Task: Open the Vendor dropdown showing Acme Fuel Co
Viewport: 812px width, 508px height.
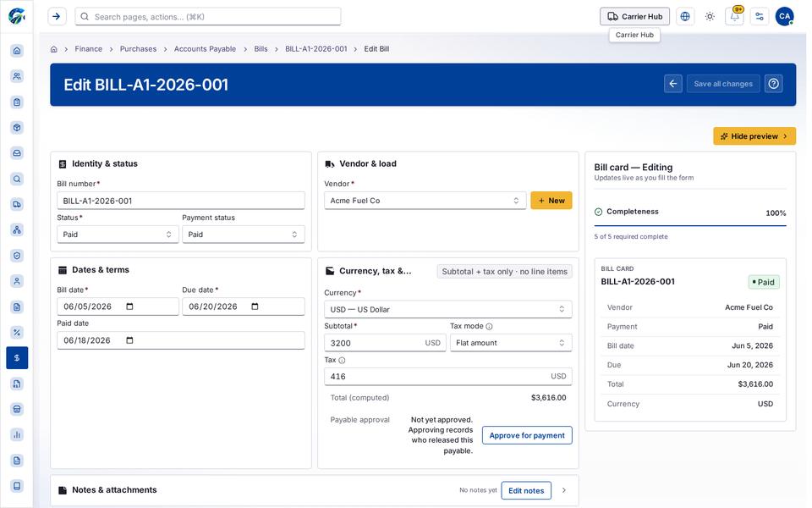Action: 425,201
